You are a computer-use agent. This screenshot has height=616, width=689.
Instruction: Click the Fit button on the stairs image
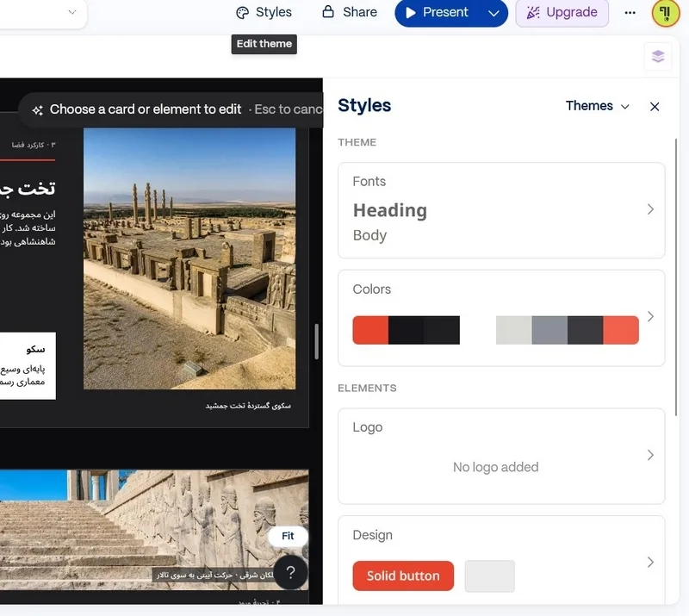click(x=288, y=536)
